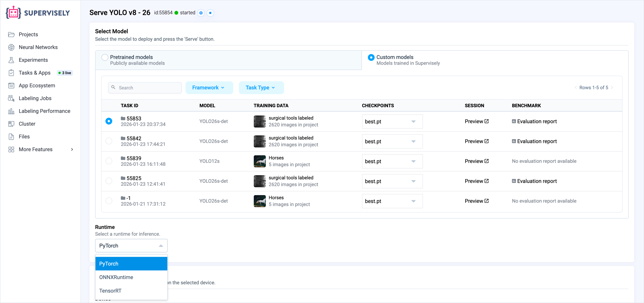Select the Pretrained models radio option
This screenshot has width=644, height=303.
pyautogui.click(x=105, y=57)
